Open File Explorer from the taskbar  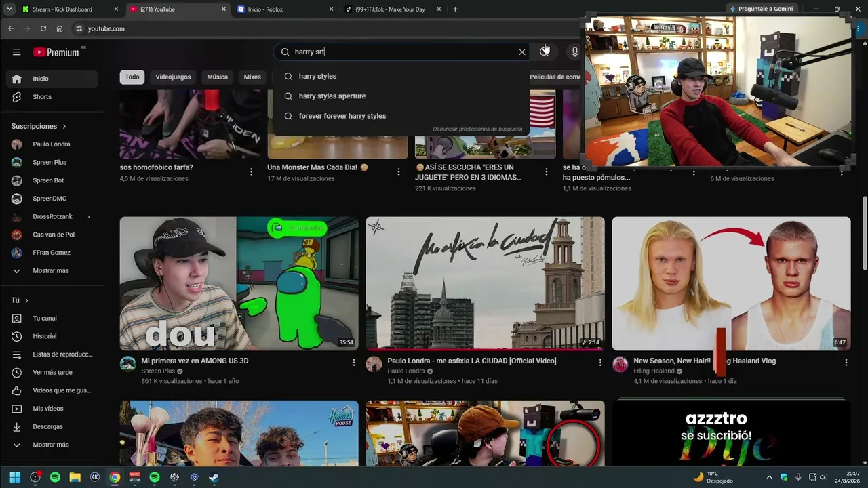point(75,477)
